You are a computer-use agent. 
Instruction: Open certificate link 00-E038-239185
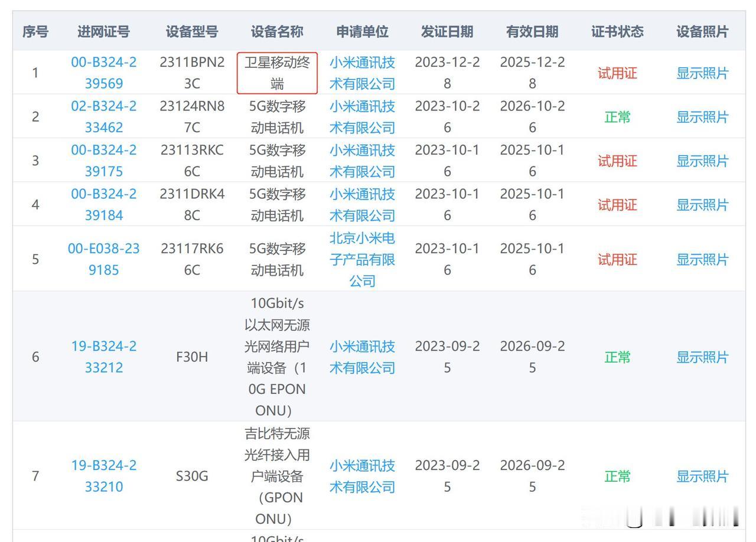pos(104,259)
